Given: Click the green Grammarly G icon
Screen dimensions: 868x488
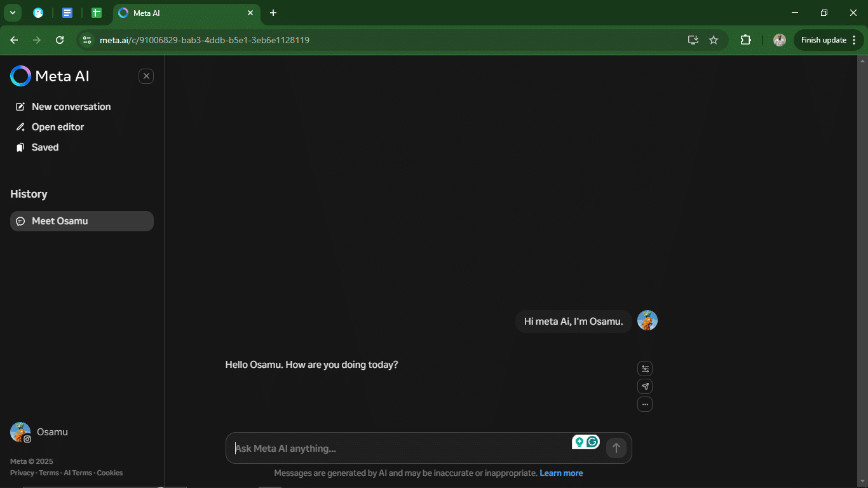Looking at the screenshot, I should tap(593, 442).
